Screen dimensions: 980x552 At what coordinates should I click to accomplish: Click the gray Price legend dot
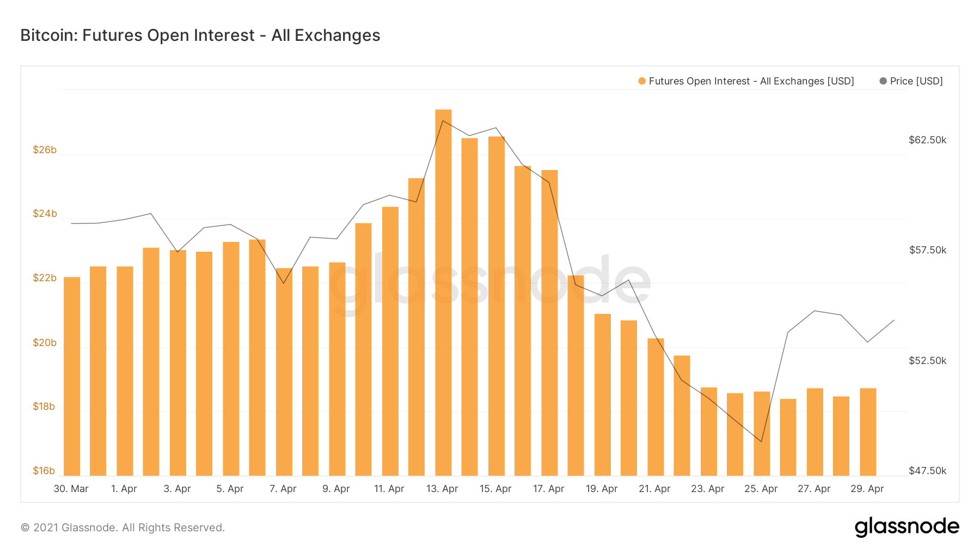[883, 81]
